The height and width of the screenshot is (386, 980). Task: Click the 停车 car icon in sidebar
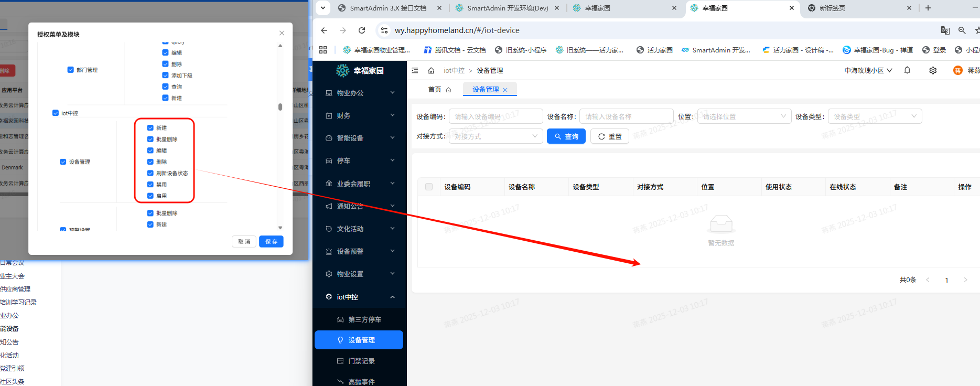(329, 160)
